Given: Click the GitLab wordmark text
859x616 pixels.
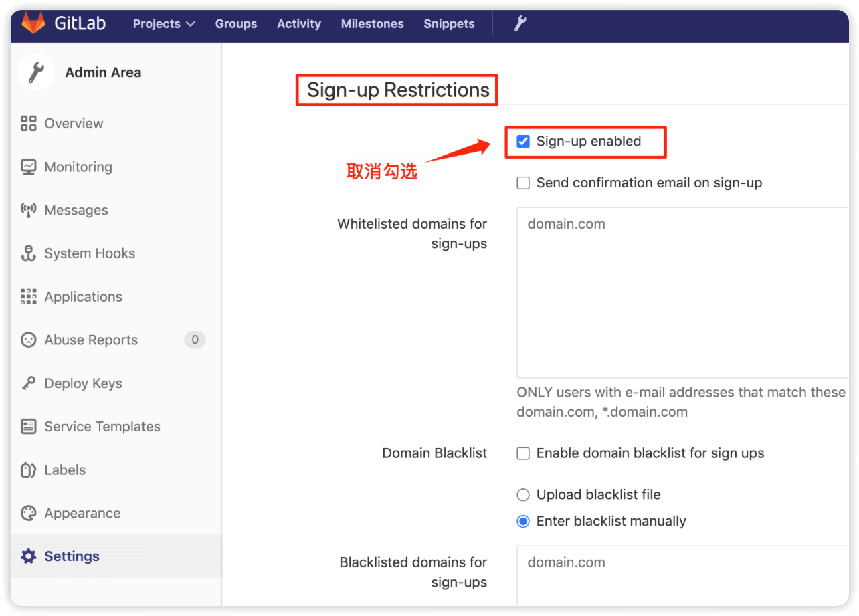Looking at the screenshot, I should click(82, 23).
